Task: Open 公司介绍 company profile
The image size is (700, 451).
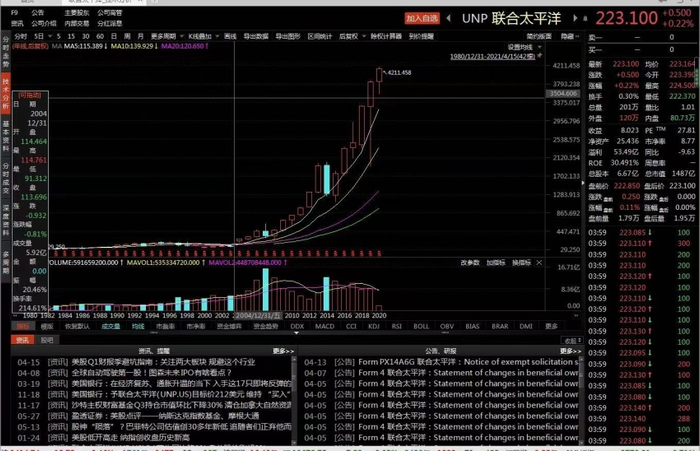Action: 44,23
